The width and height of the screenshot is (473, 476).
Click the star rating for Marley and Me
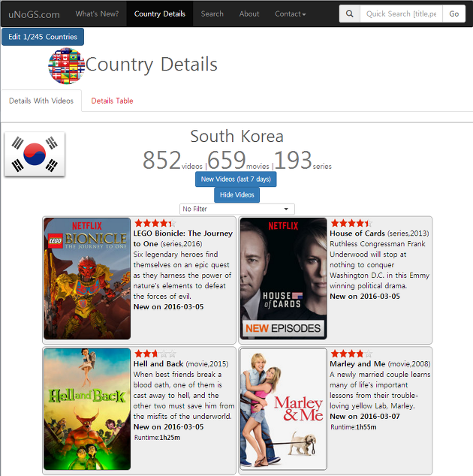(351, 354)
